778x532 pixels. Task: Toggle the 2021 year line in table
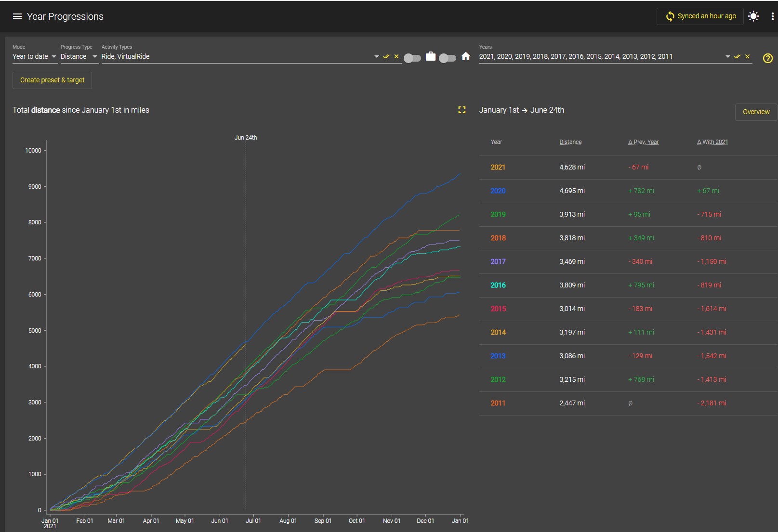498,167
